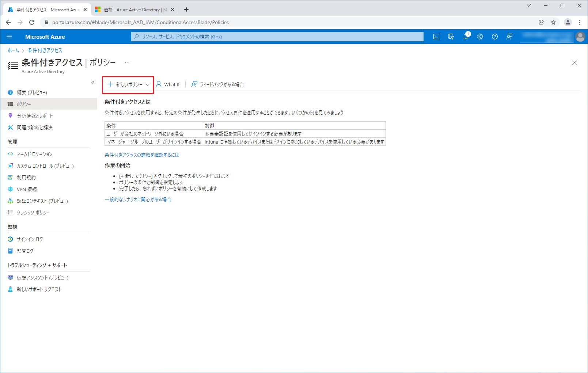Close the 価格 browser tab

click(172, 9)
